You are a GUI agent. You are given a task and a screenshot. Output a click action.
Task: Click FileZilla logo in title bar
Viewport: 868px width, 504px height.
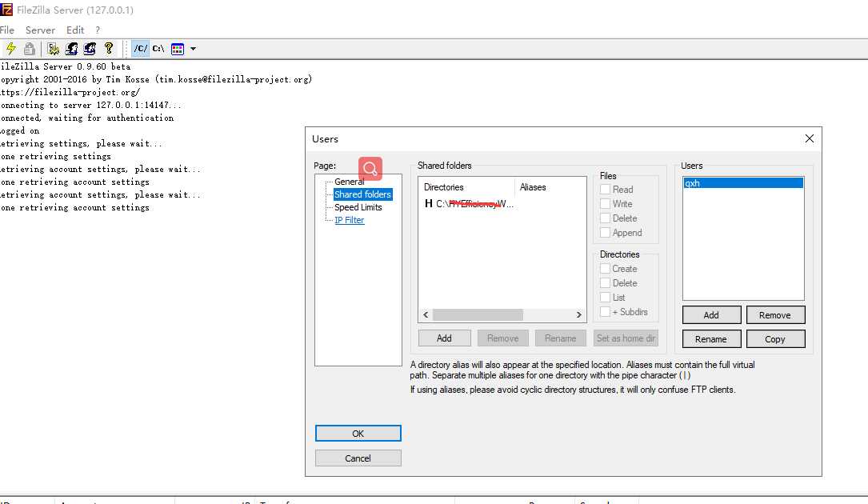tap(6, 10)
